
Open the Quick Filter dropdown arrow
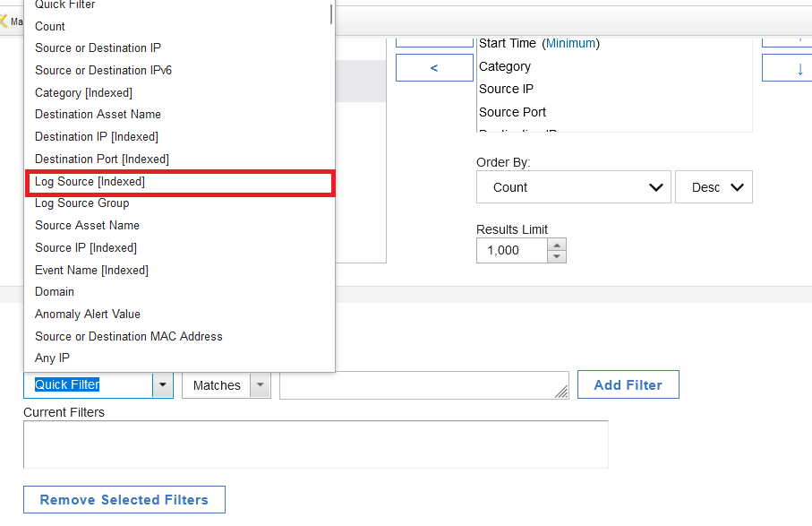coord(163,385)
